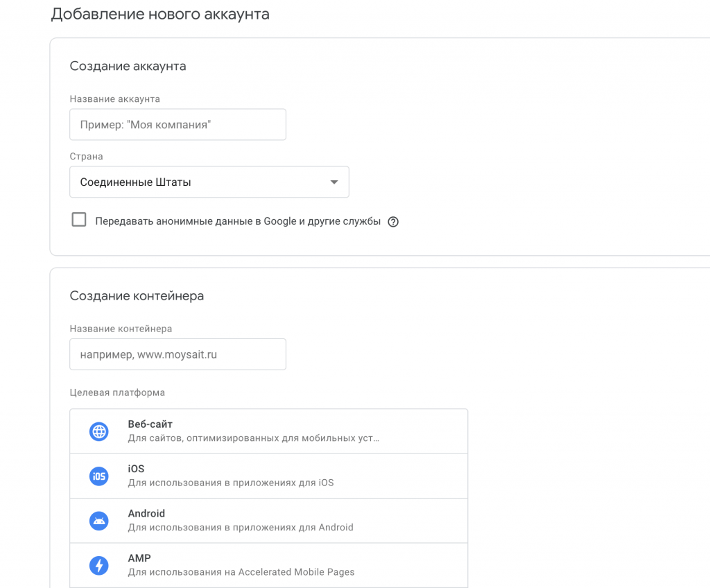Click the 'Добавление нового аккаунта' page heading
Image resolution: width=710 pixels, height=588 pixels.
point(160,14)
